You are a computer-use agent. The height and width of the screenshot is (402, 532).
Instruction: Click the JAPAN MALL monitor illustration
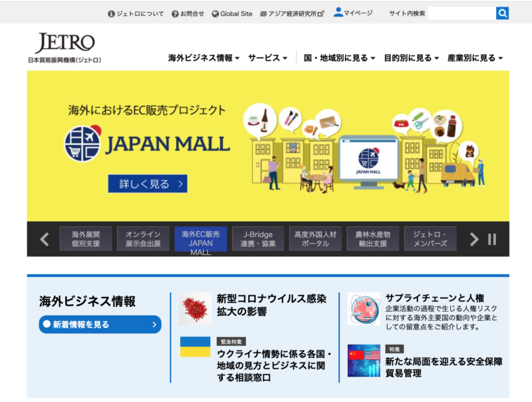point(369,162)
